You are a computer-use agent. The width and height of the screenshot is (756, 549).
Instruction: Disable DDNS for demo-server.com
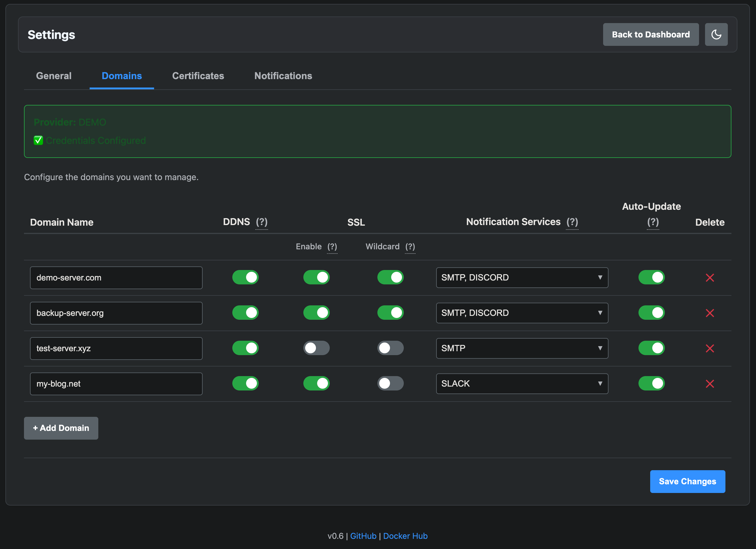(245, 277)
